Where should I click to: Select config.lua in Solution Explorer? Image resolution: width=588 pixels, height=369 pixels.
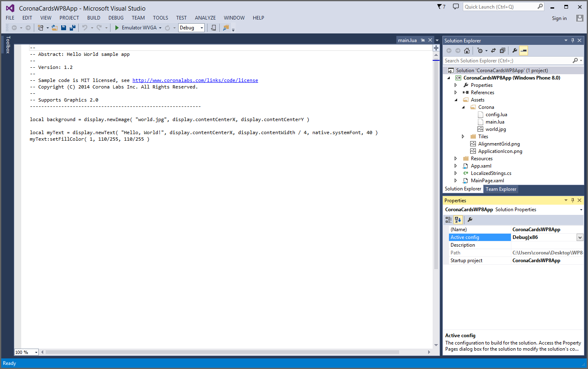(496, 115)
